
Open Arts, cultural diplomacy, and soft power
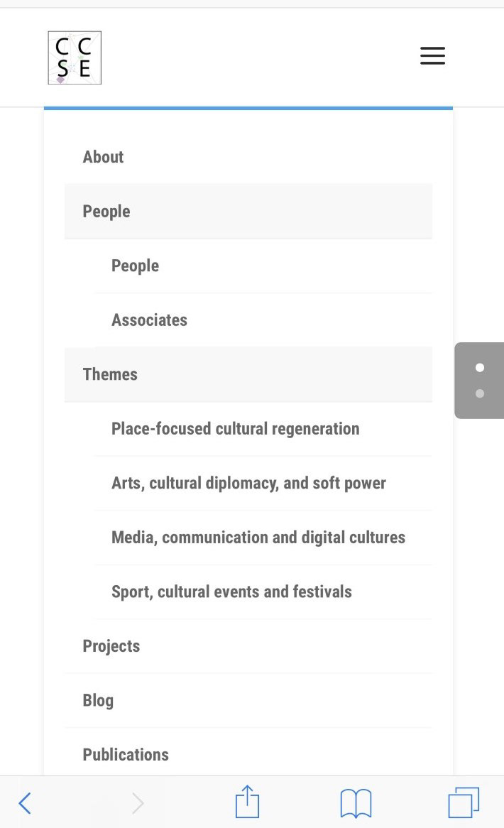pyautogui.click(x=248, y=484)
